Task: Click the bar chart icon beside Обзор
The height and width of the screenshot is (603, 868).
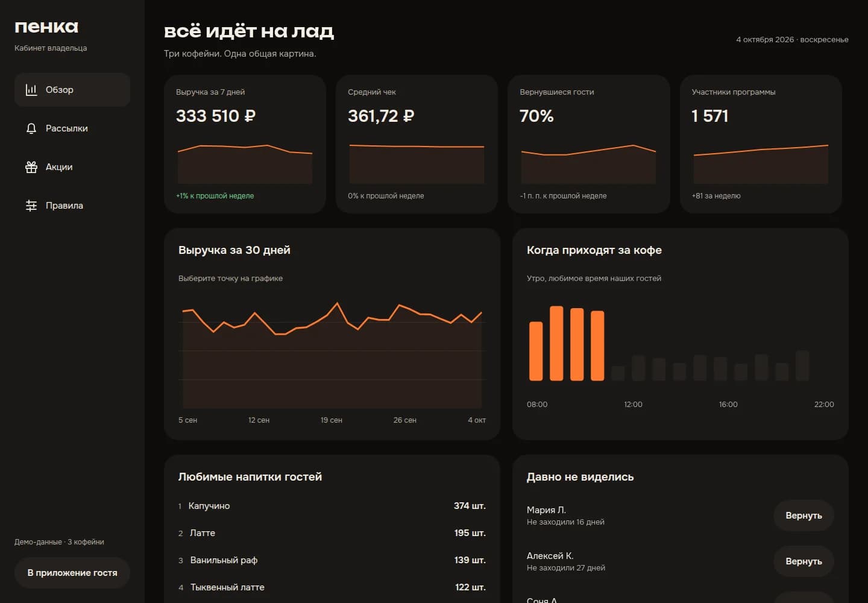Action: coord(31,90)
